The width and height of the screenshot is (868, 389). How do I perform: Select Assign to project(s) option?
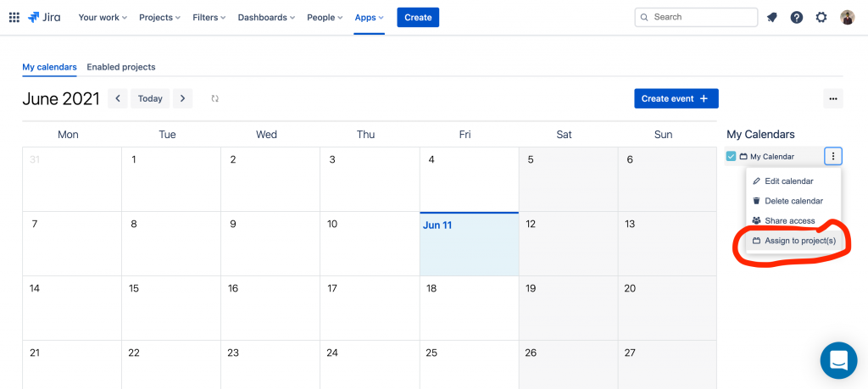point(793,241)
